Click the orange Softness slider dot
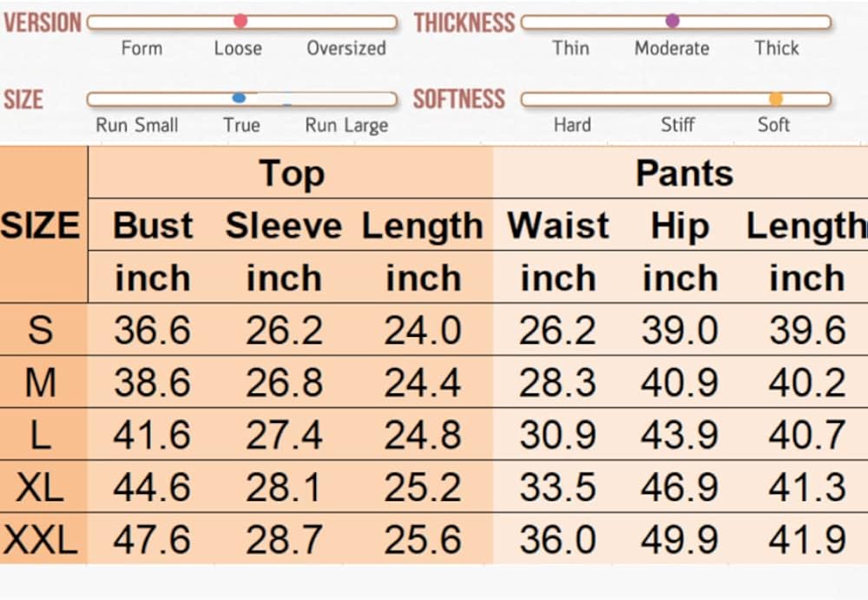868x600 pixels. coord(775,99)
